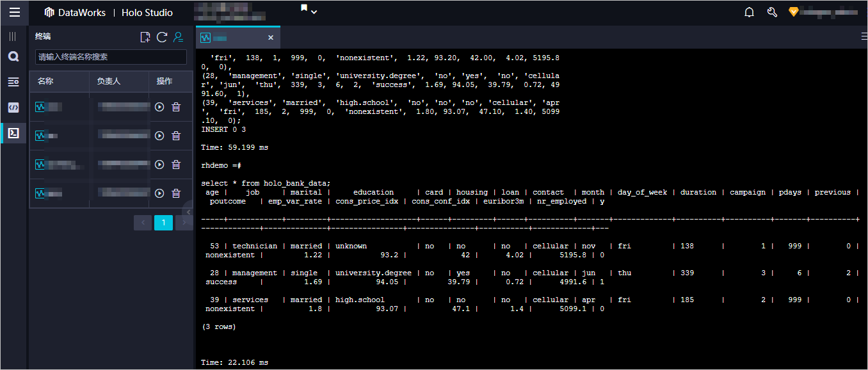Image resolution: width=868 pixels, height=370 pixels.
Task: Click the Holo Studio title
Action: tap(147, 12)
